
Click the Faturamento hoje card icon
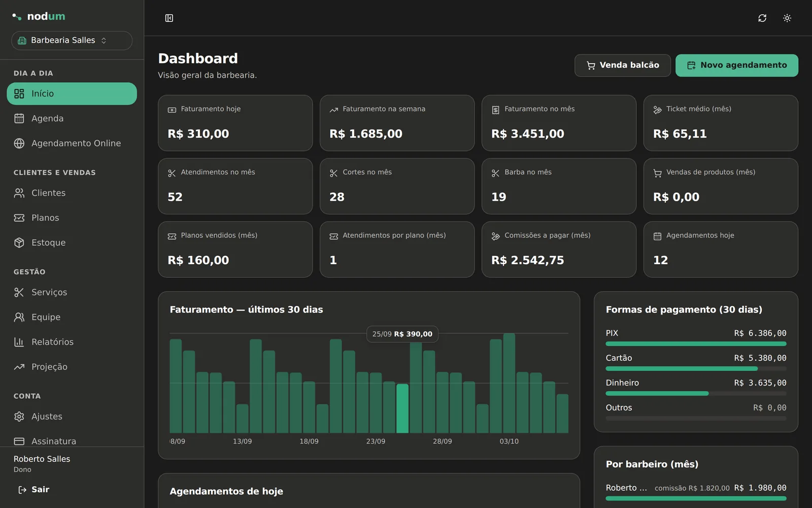pyautogui.click(x=172, y=110)
